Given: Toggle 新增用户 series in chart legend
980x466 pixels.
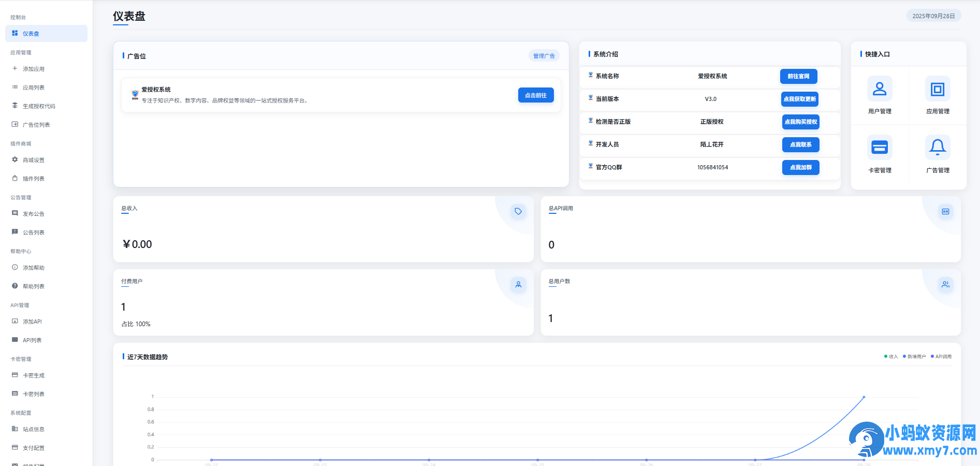Looking at the screenshot, I should pos(914,357).
